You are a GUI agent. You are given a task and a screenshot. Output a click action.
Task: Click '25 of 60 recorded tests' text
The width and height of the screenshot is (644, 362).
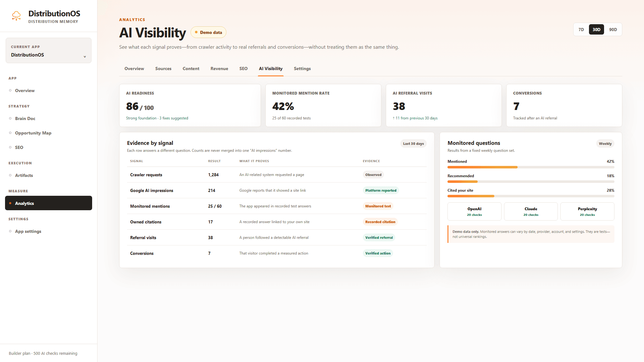coord(291,118)
